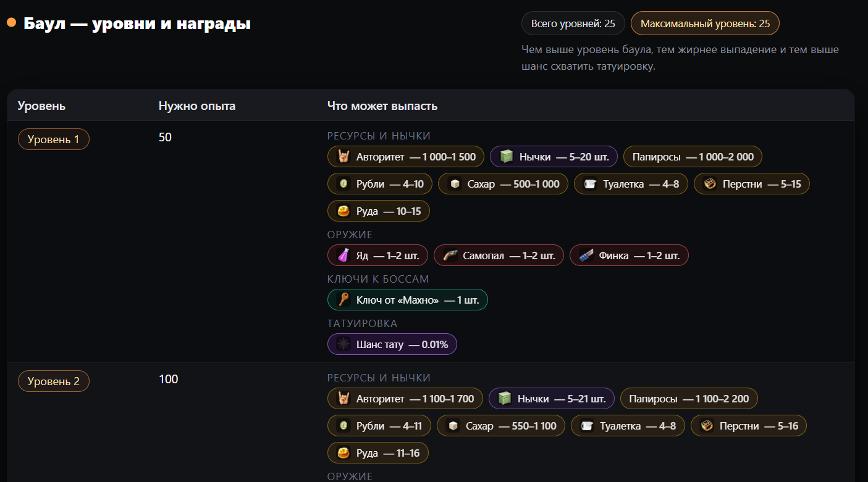Click the Всего уровней: 25 pill
868x482 pixels.
pyautogui.click(x=573, y=23)
